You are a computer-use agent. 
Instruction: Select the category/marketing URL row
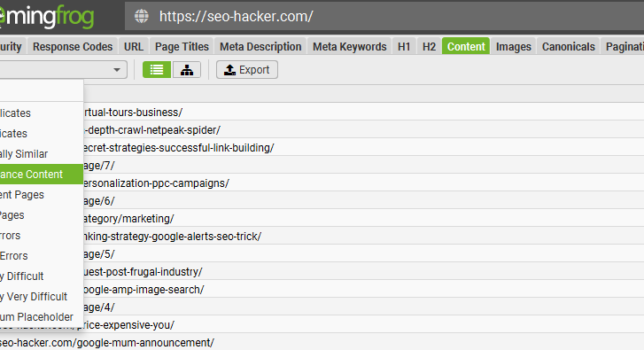(363, 219)
